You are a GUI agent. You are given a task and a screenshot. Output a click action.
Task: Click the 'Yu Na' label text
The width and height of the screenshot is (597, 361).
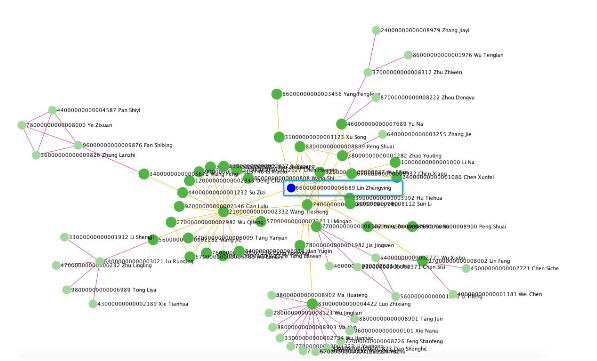click(x=415, y=124)
